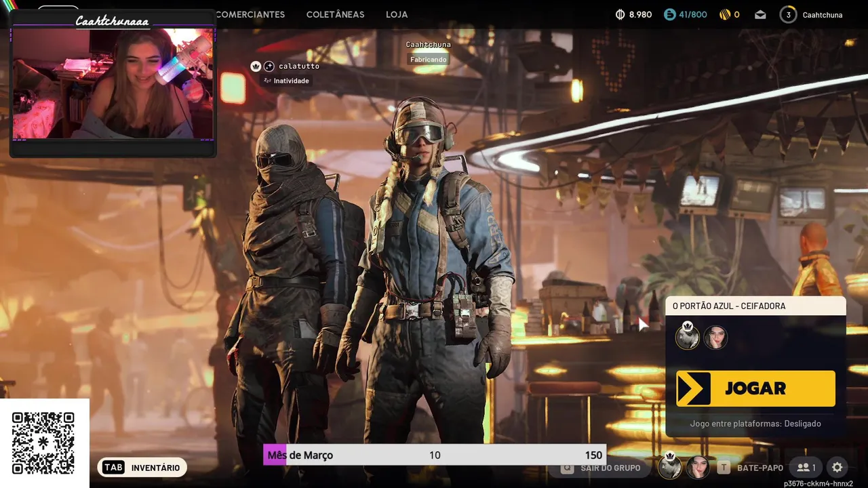Click the woman avatar in the bottom bar
The height and width of the screenshot is (488, 868).
tap(698, 467)
